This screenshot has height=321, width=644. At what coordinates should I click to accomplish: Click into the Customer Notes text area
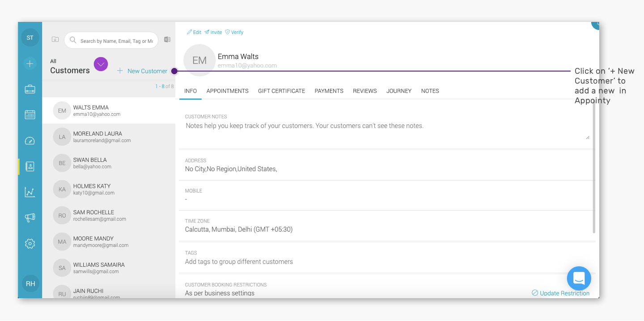[387, 130]
